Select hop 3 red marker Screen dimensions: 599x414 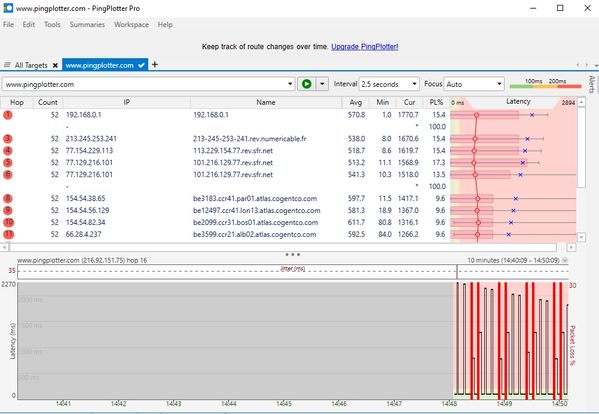click(8, 139)
